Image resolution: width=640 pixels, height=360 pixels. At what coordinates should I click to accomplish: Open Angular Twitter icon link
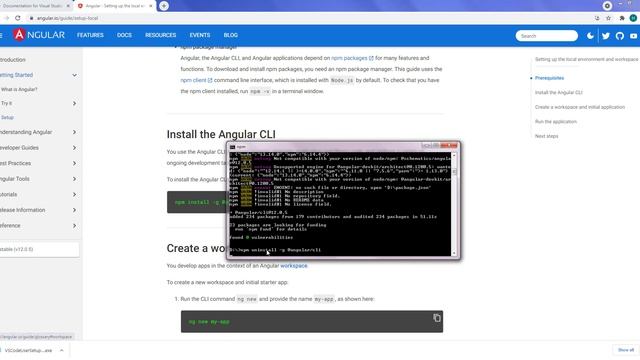coord(606,36)
